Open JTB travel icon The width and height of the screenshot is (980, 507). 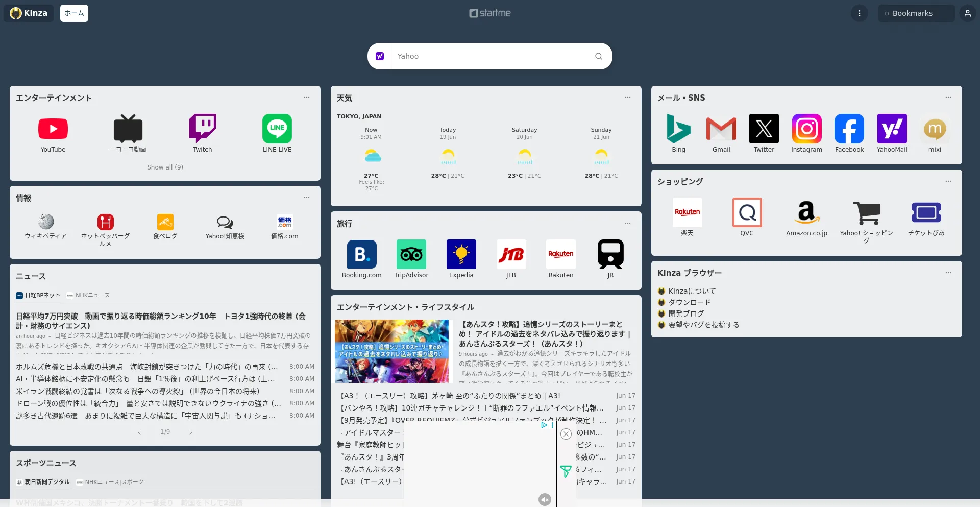[x=511, y=254]
